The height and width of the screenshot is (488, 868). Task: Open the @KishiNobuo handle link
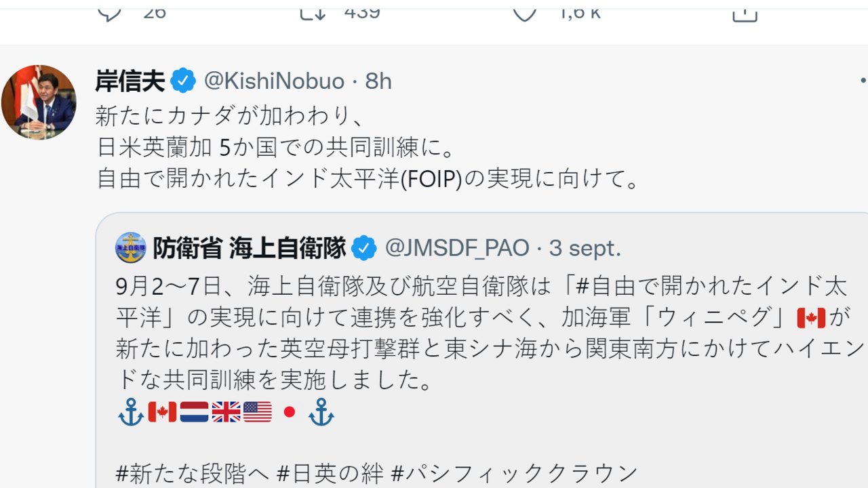tap(274, 81)
